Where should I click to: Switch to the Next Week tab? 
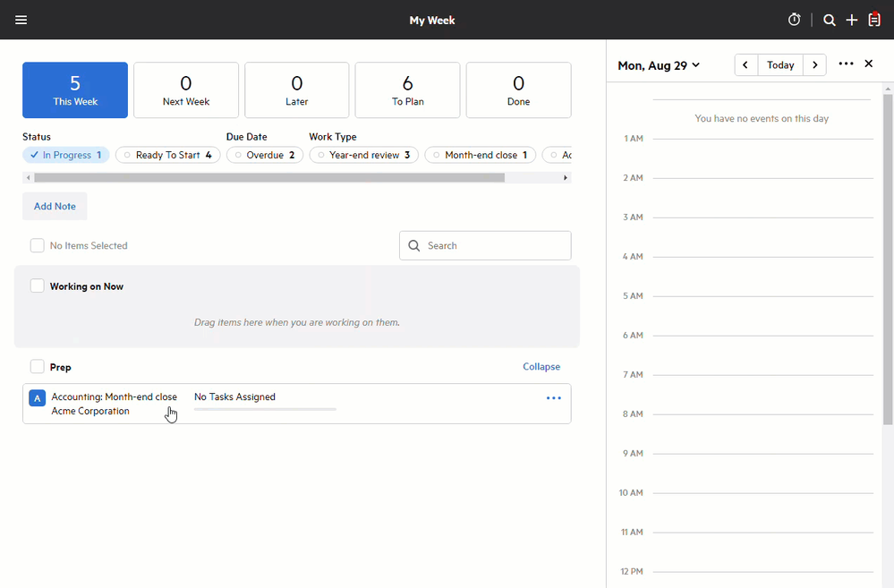(186, 90)
